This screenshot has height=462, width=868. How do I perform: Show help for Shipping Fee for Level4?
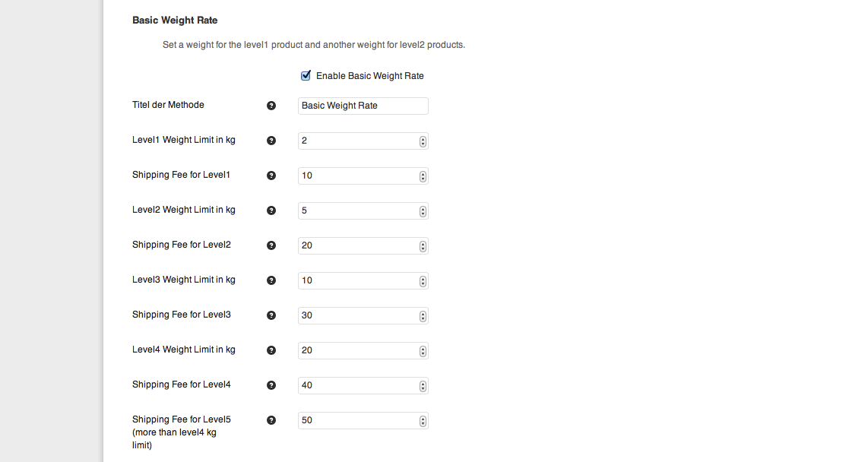(271, 385)
